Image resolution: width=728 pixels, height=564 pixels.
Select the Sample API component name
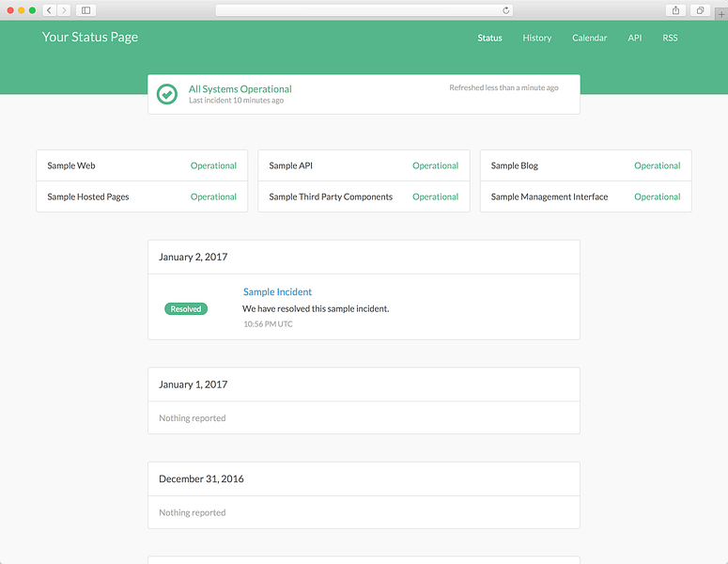tap(290, 165)
